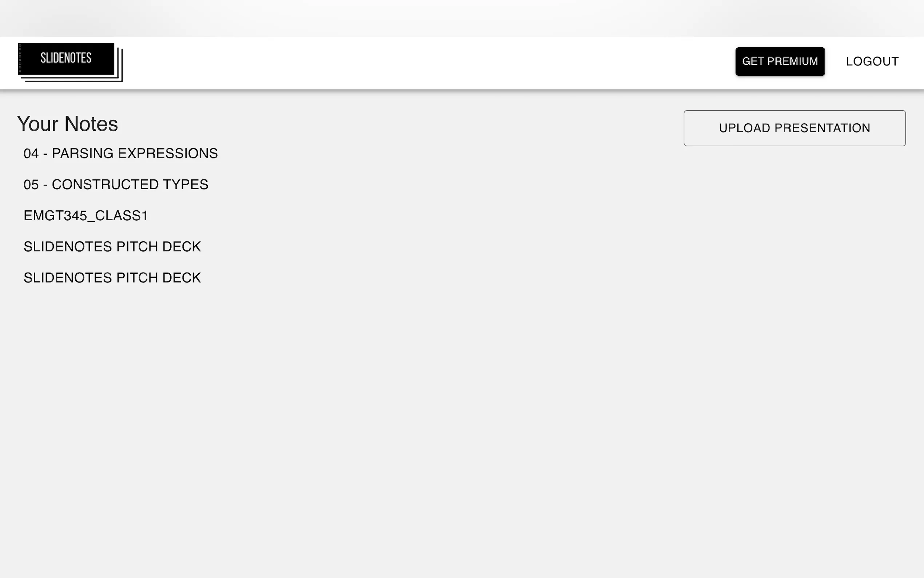
Task: Sign out with Logout in header
Action: (872, 62)
